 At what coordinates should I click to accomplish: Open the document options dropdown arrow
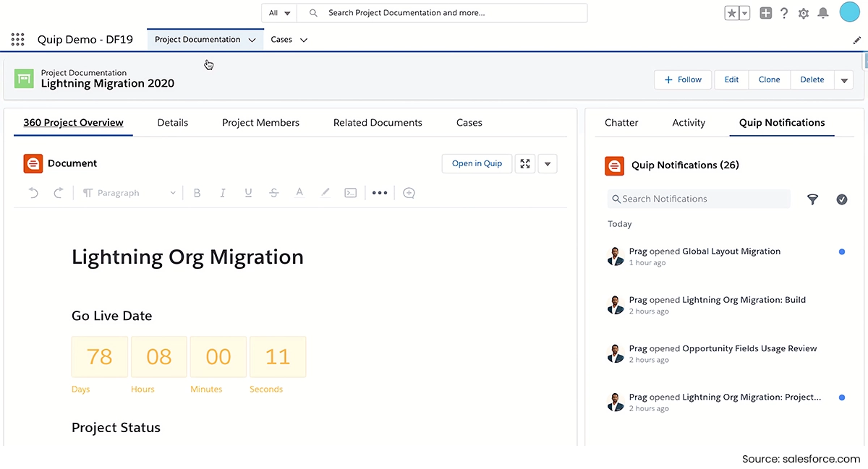click(548, 164)
